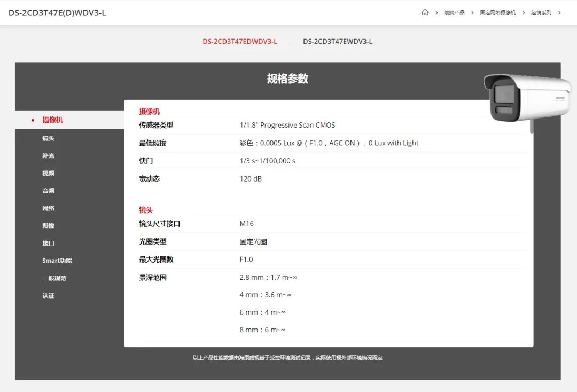Jump to 镜头 section in sidebar
577x392 pixels.
click(48, 138)
